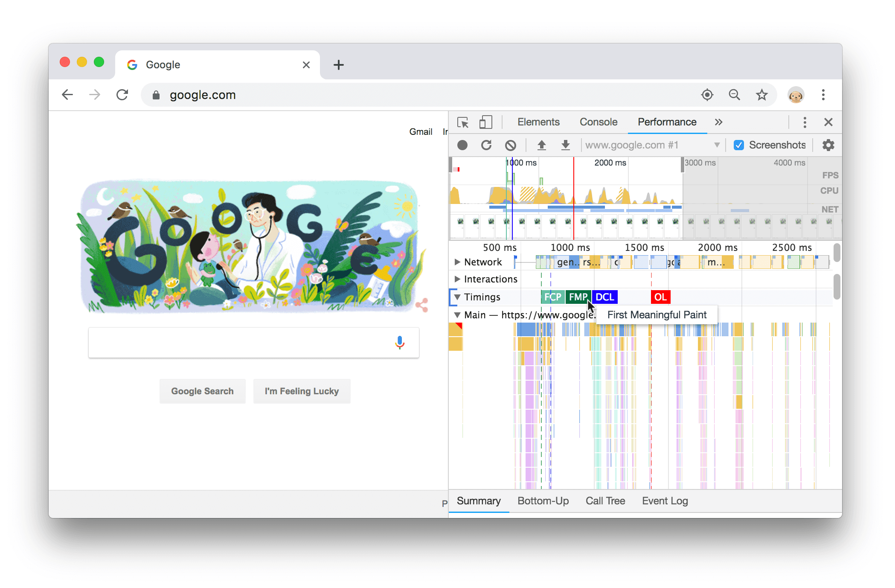
Task: Click the inspect element picker icon
Action: point(462,122)
